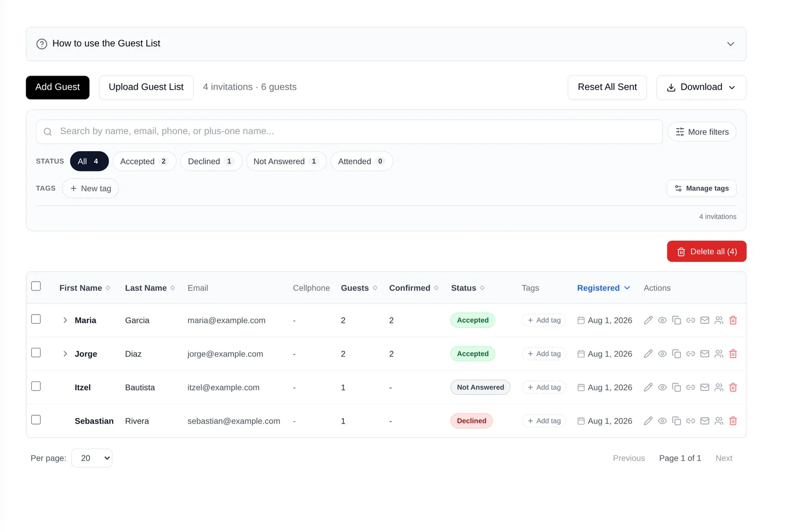Viewport: 789px width, 532px height.
Task: Create a New tag
Action: pyautogui.click(x=90, y=188)
